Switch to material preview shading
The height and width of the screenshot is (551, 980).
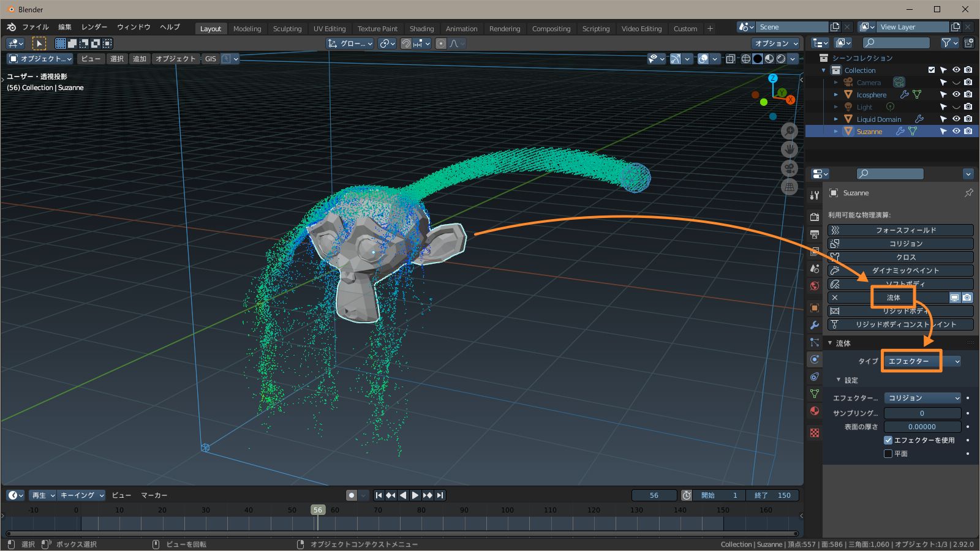[769, 59]
